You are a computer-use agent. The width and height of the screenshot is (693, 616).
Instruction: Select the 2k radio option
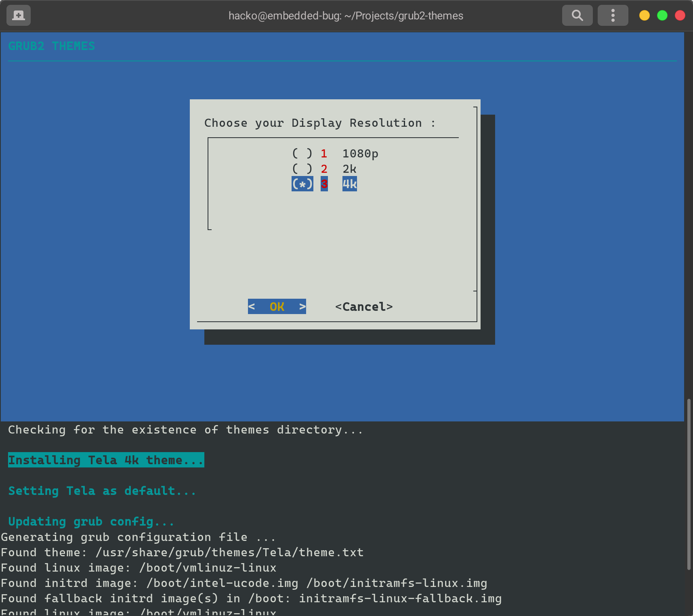tap(324, 169)
